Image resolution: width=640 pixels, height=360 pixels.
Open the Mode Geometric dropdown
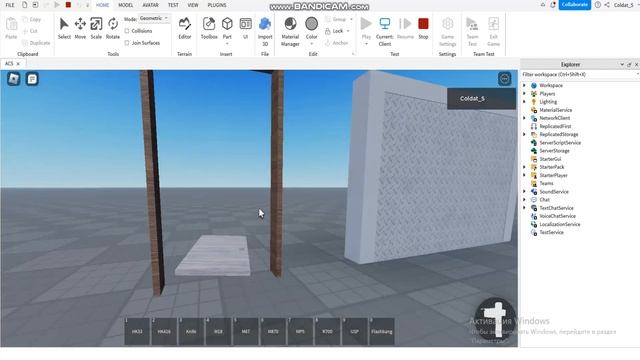coord(154,18)
